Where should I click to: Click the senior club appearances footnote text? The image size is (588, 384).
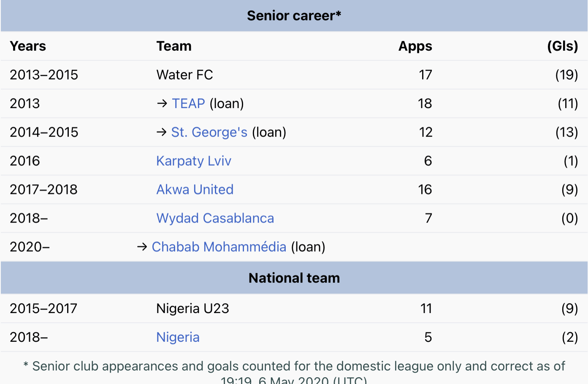(x=294, y=367)
